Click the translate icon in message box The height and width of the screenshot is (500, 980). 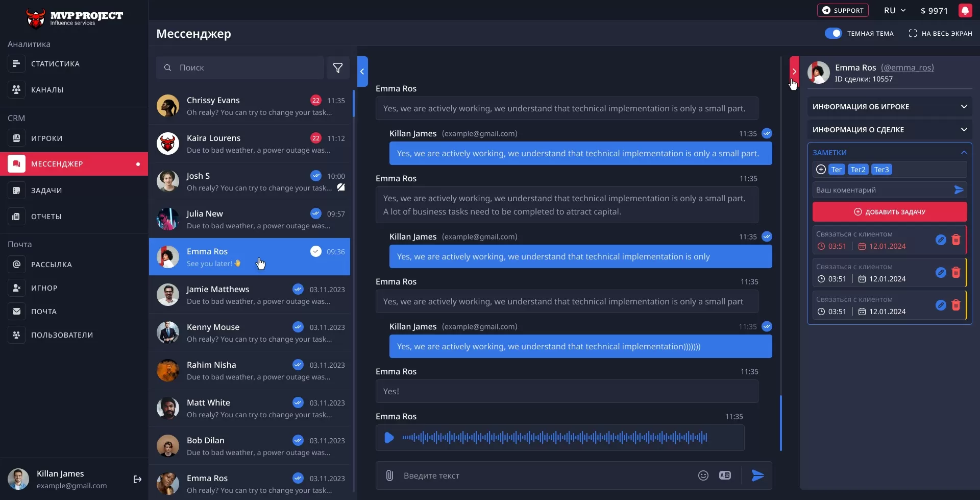click(x=725, y=475)
